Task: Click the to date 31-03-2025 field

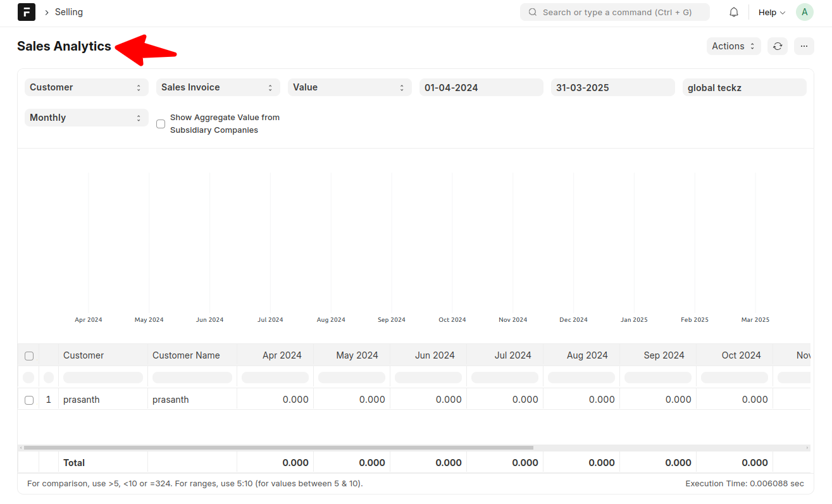Action: click(613, 87)
